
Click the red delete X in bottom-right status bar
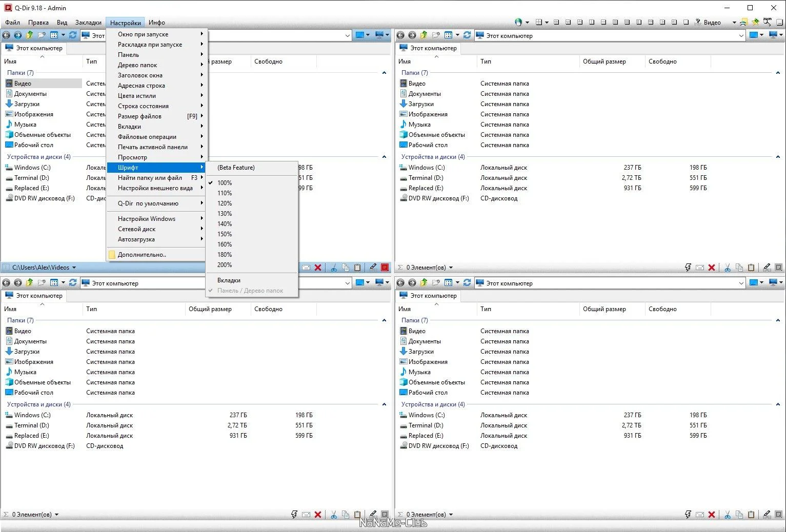pyautogui.click(x=712, y=515)
